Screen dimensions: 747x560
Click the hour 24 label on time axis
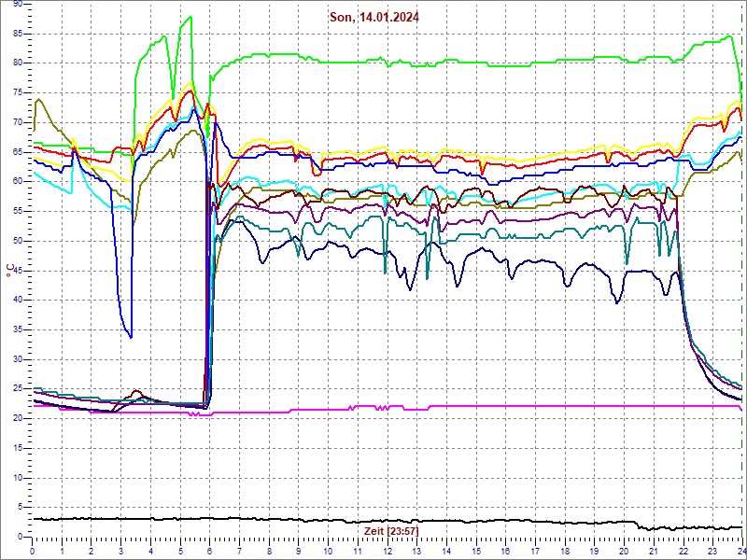pyautogui.click(x=740, y=551)
